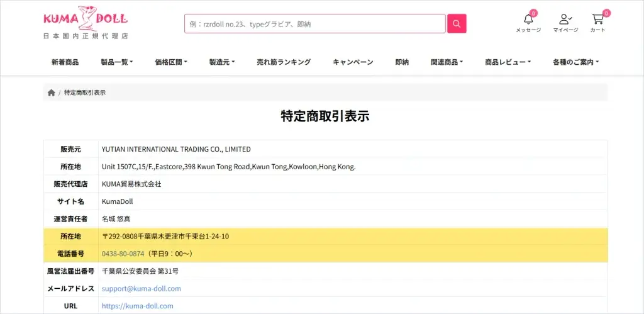This screenshot has width=644, height=314.
Task: Select the 〒292-0808 Chiba address cell
Action: [352, 237]
